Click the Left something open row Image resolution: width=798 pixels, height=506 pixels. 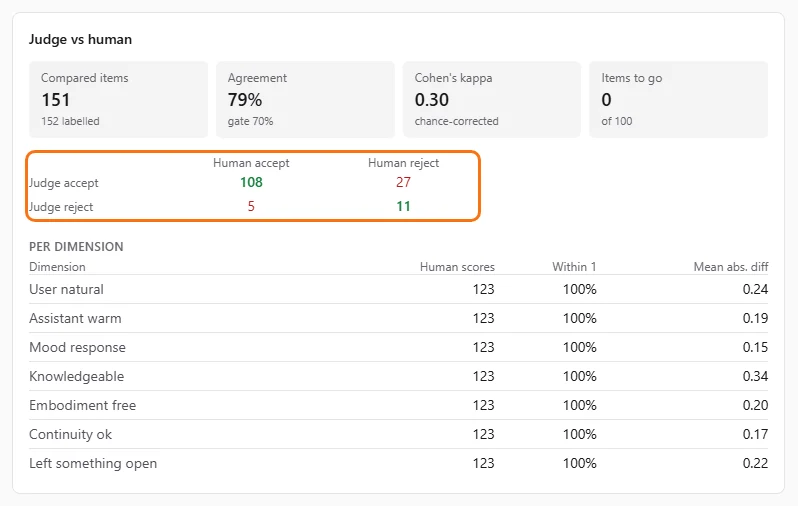pyautogui.click(x=398, y=463)
